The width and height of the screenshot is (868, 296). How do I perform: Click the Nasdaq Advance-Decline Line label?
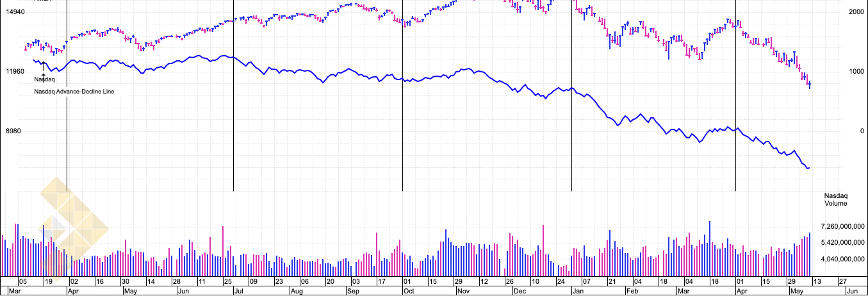(x=74, y=92)
